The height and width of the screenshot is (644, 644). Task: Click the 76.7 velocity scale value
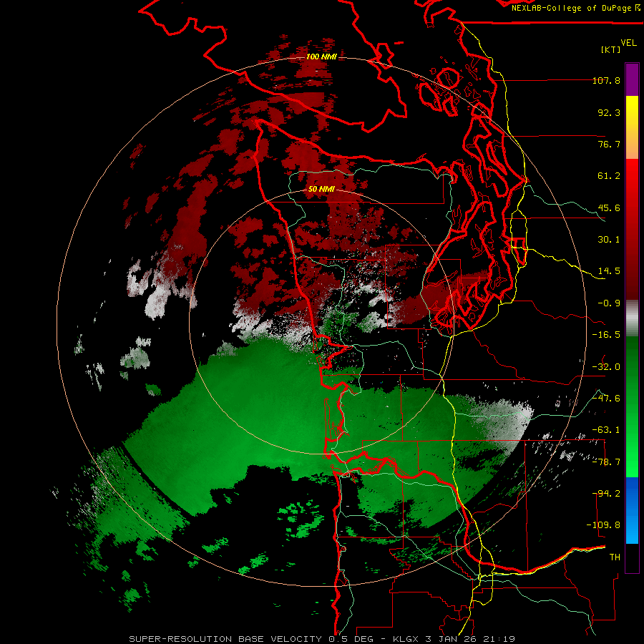609,144
